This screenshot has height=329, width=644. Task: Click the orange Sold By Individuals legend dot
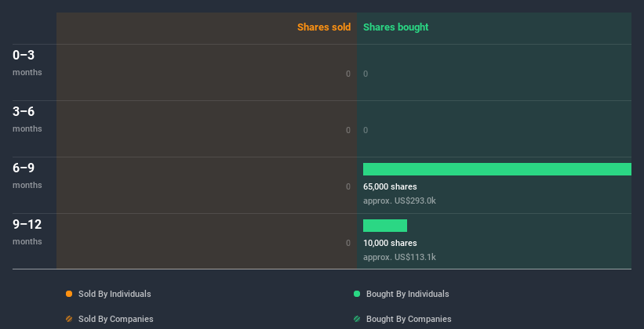coord(69,294)
